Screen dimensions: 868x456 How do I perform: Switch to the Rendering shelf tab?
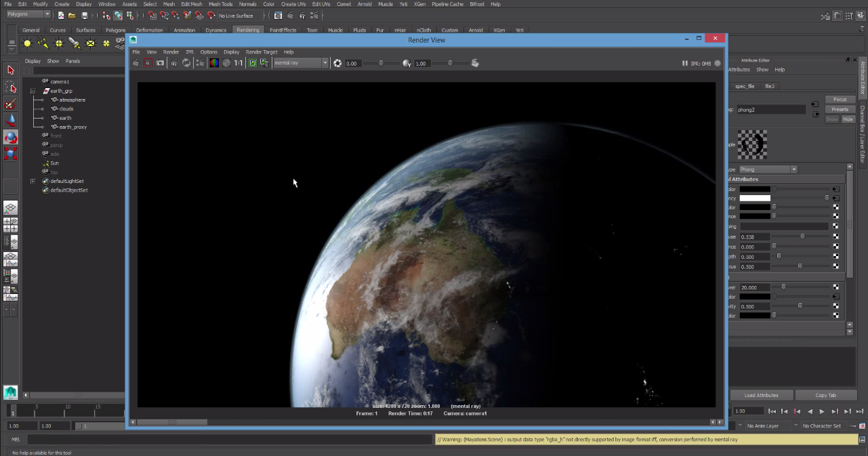click(247, 30)
